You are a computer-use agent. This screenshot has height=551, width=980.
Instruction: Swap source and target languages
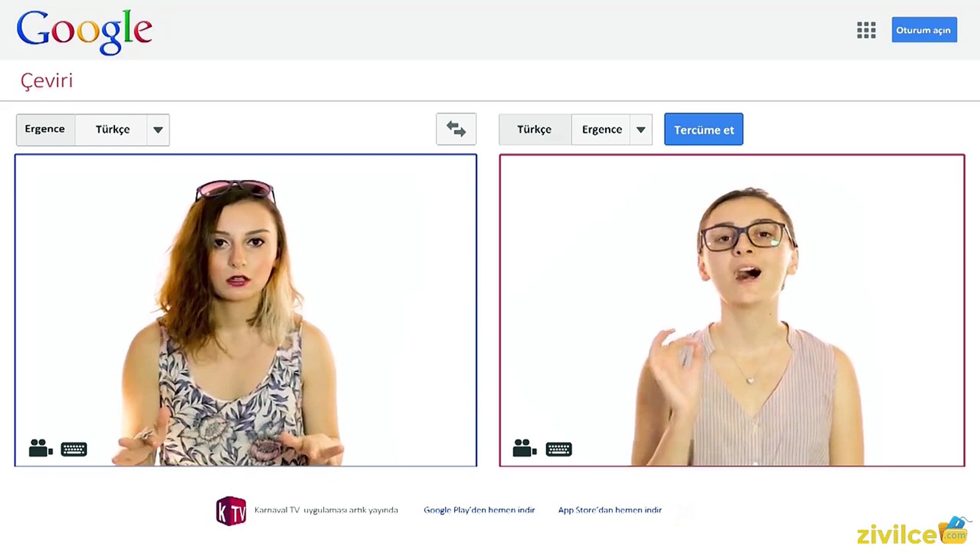[x=456, y=129]
